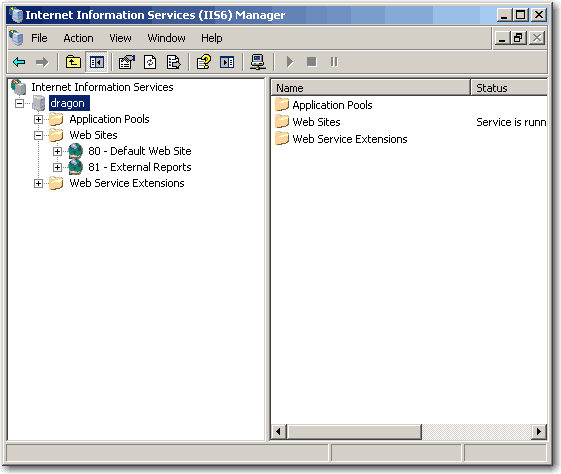Open the Help toolbar icon

coord(204,62)
